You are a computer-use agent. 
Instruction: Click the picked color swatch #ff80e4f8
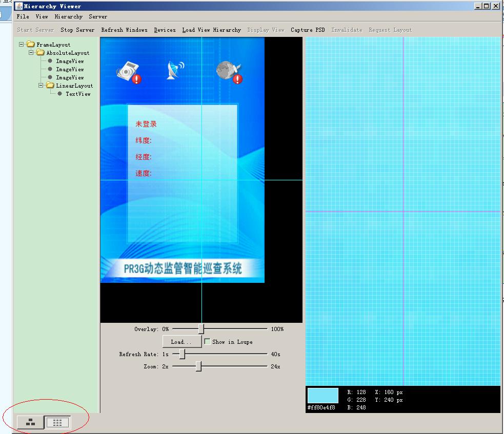322,395
